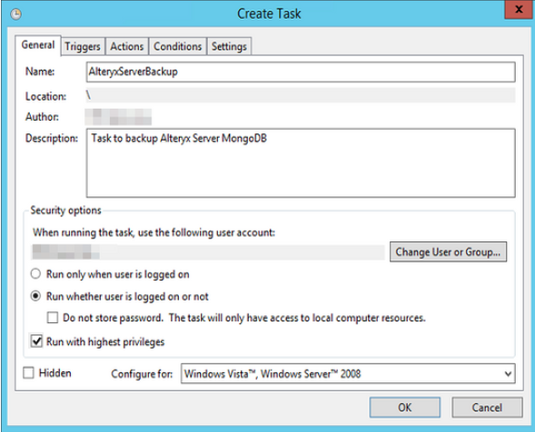
Task: Toggle the Hidden checkbox
Action: tap(29, 373)
